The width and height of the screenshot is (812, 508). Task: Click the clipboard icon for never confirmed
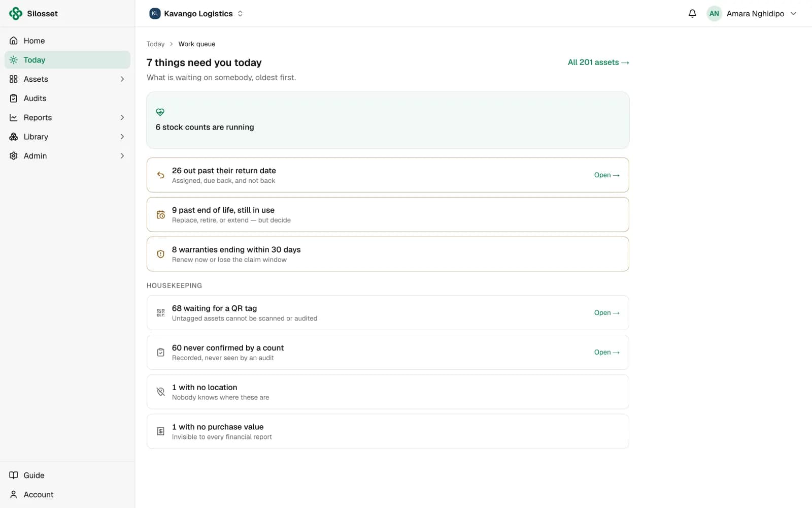coord(160,353)
